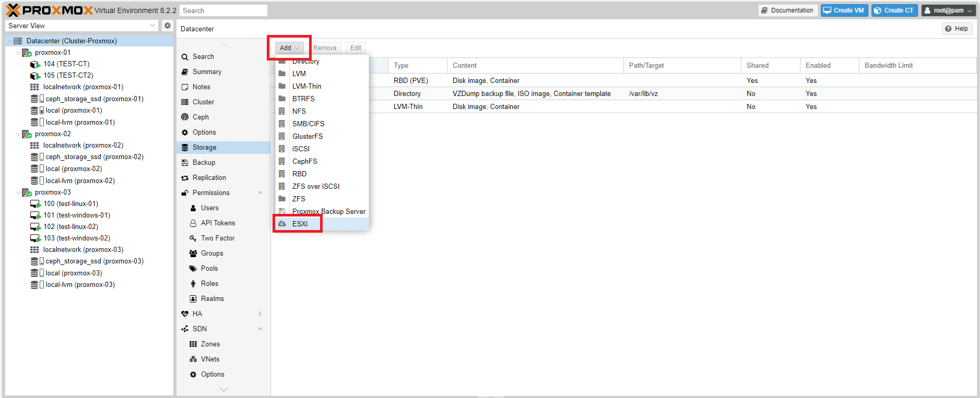Screen dimensions: 980x398
Task: Collapse the proxmox-01 tree node
Action: (18, 53)
